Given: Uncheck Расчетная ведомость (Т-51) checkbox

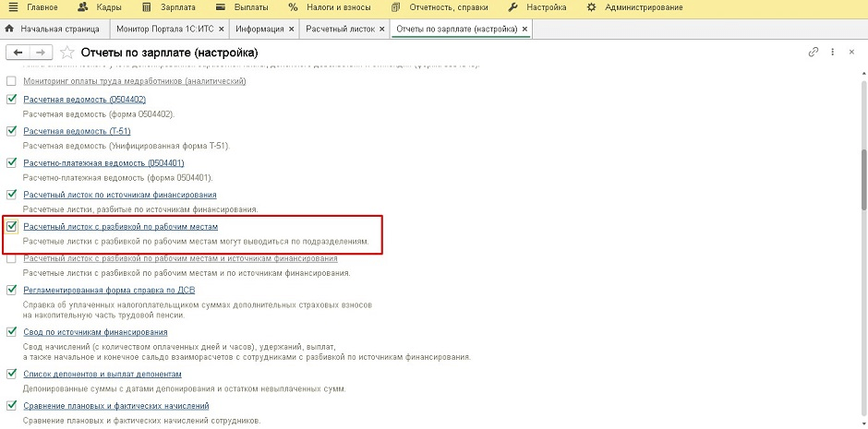Looking at the screenshot, I should click(11, 131).
